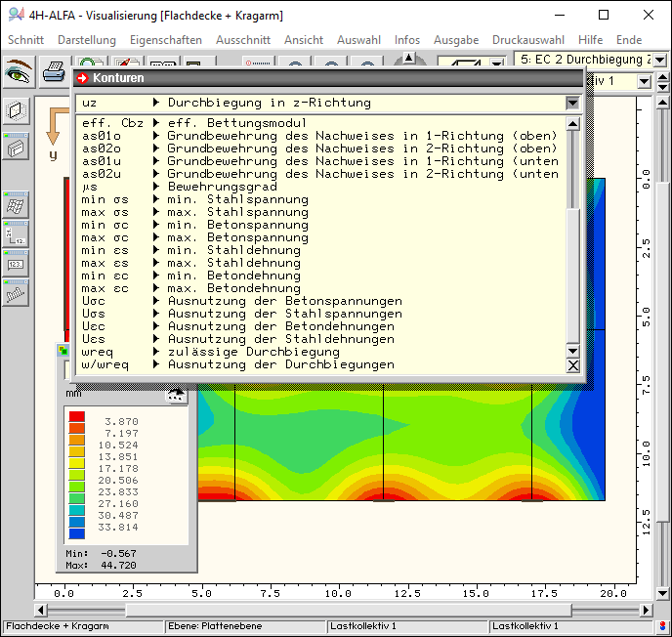This screenshot has height=637, width=672.
Task: Click the printer icon in toolbar
Action: click(x=53, y=71)
